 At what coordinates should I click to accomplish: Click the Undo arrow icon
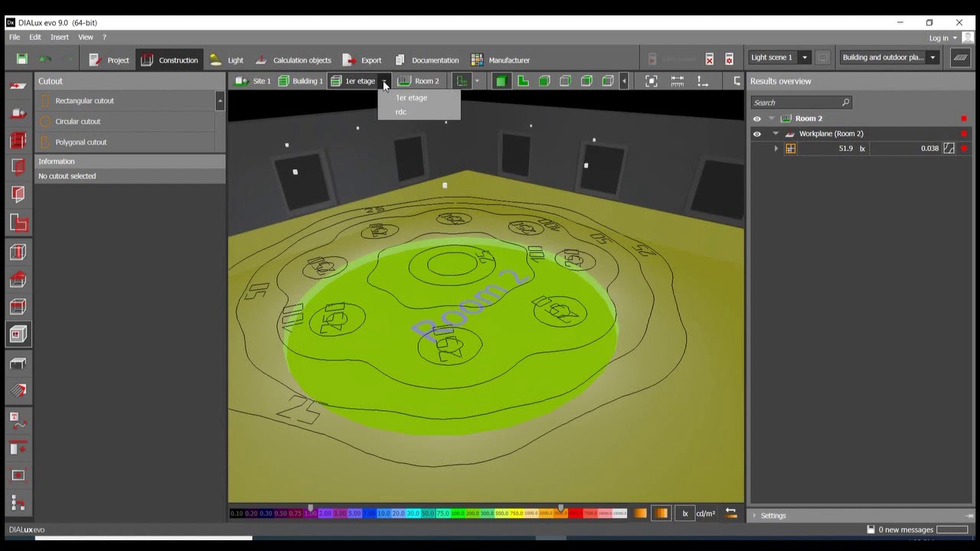(x=45, y=59)
